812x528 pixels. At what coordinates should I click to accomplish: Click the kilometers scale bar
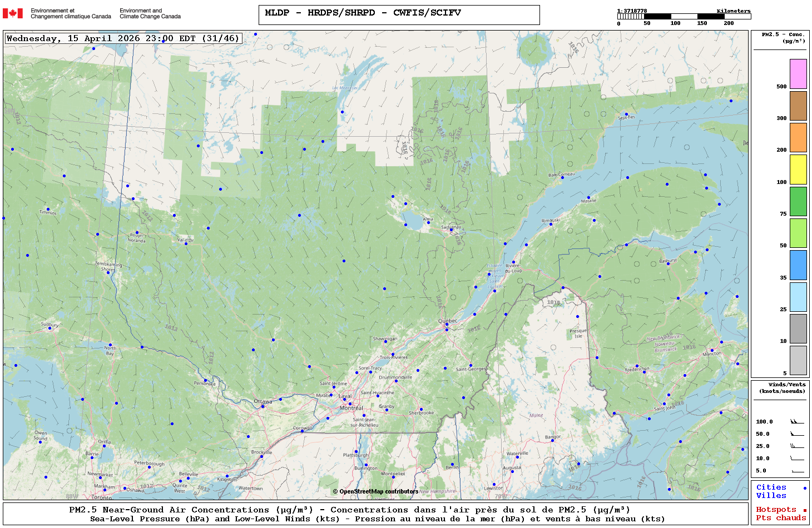coord(684,17)
